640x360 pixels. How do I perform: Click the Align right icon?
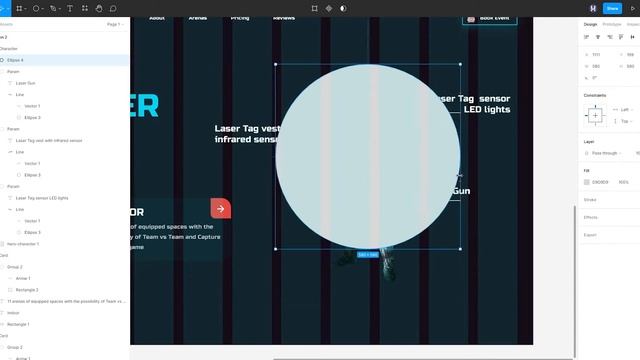(x=610, y=37)
